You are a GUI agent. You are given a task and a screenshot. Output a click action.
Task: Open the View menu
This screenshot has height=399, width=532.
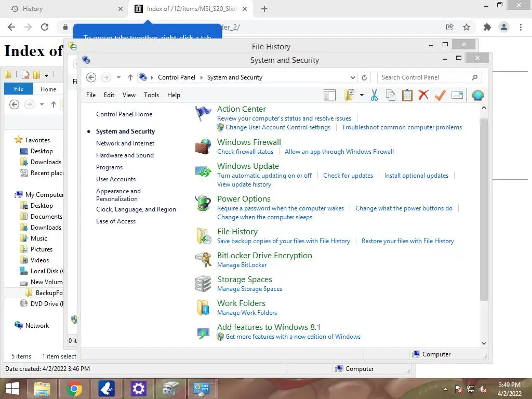point(129,95)
